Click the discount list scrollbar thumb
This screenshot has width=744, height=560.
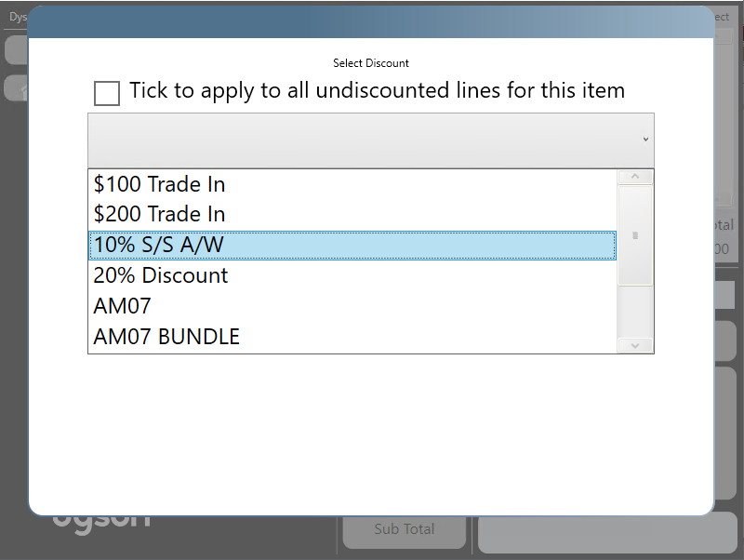tap(635, 235)
